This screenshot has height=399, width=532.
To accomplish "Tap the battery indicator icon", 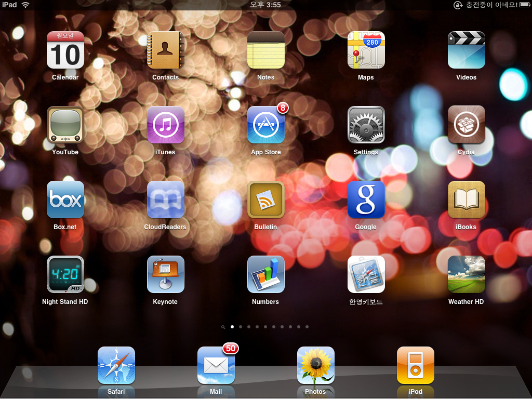I will coord(525,5).
